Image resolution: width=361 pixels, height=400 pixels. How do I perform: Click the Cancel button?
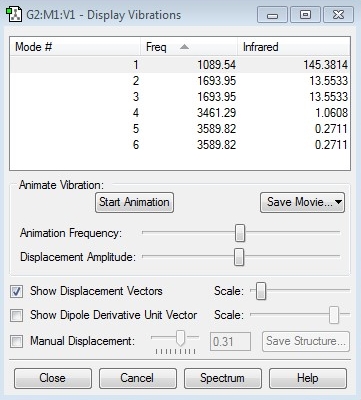click(x=138, y=378)
